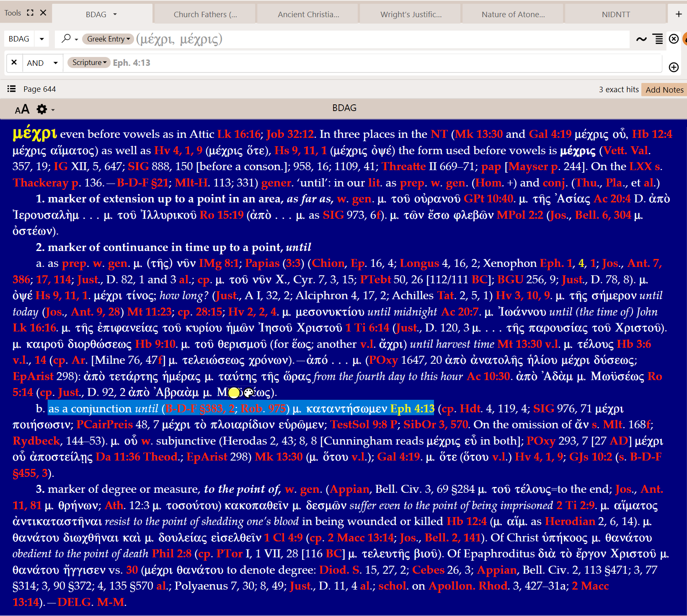687x616 pixels.
Task: Switch to the Church Fathers tab
Action: 205,14
